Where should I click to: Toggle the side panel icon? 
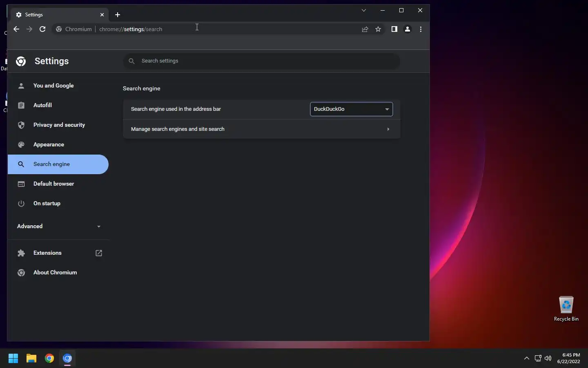point(394,29)
